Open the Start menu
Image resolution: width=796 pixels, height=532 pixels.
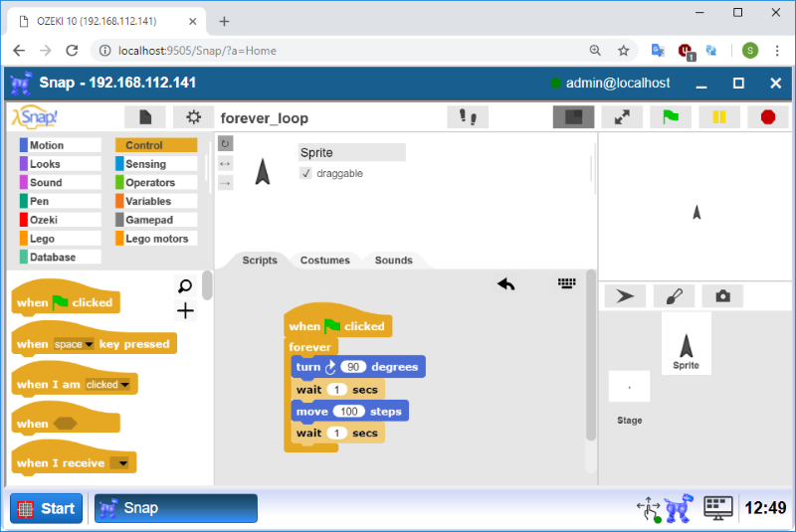pyautogui.click(x=46, y=508)
